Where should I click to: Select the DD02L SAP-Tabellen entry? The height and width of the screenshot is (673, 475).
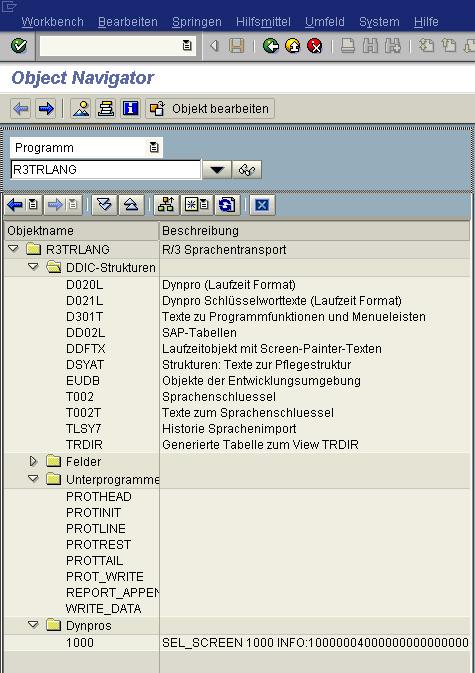[85, 333]
